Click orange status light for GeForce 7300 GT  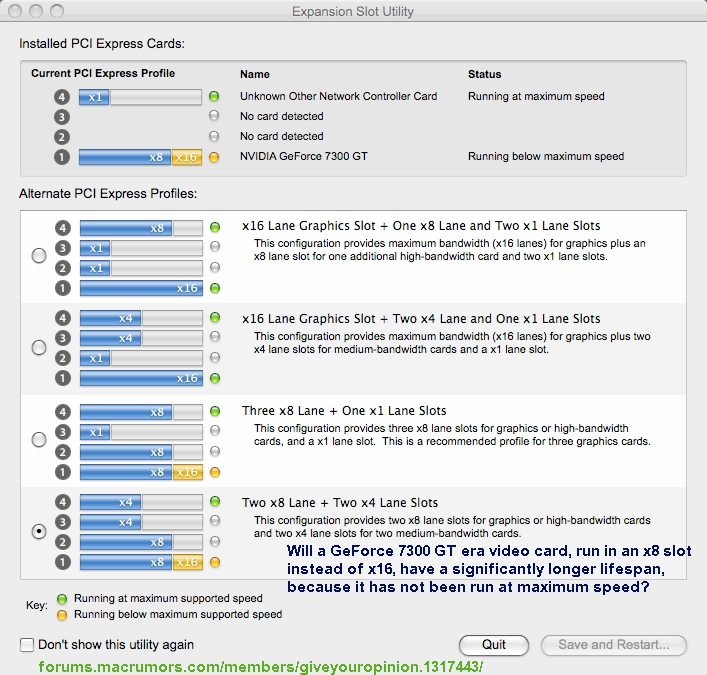(214, 157)
